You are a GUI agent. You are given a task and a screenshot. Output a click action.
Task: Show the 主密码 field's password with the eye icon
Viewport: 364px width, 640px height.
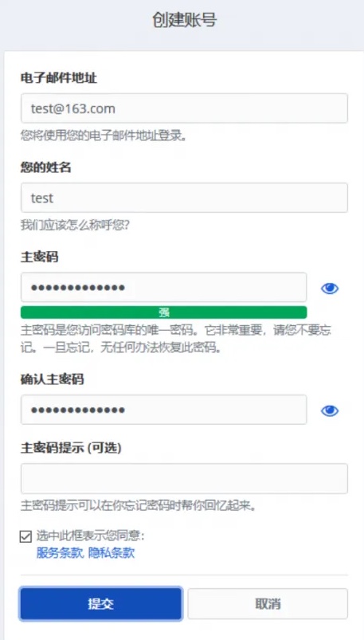(329, 289)
